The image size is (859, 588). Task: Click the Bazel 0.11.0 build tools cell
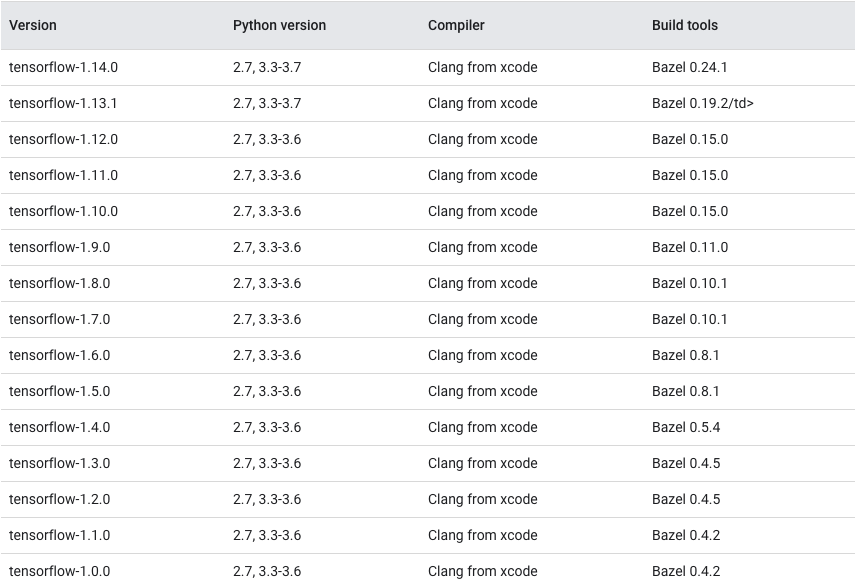(690, 247)
